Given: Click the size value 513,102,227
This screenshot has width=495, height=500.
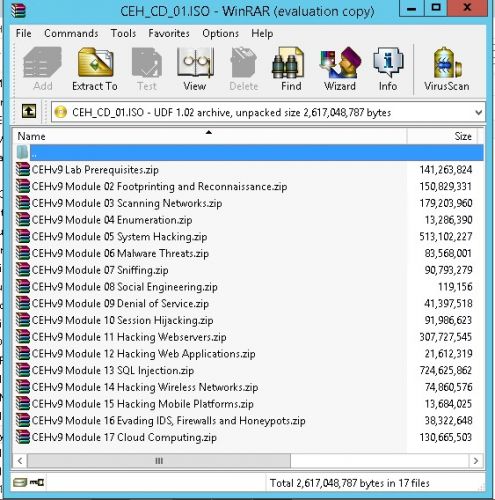Looking at the screenshot, I should point(446,236).
